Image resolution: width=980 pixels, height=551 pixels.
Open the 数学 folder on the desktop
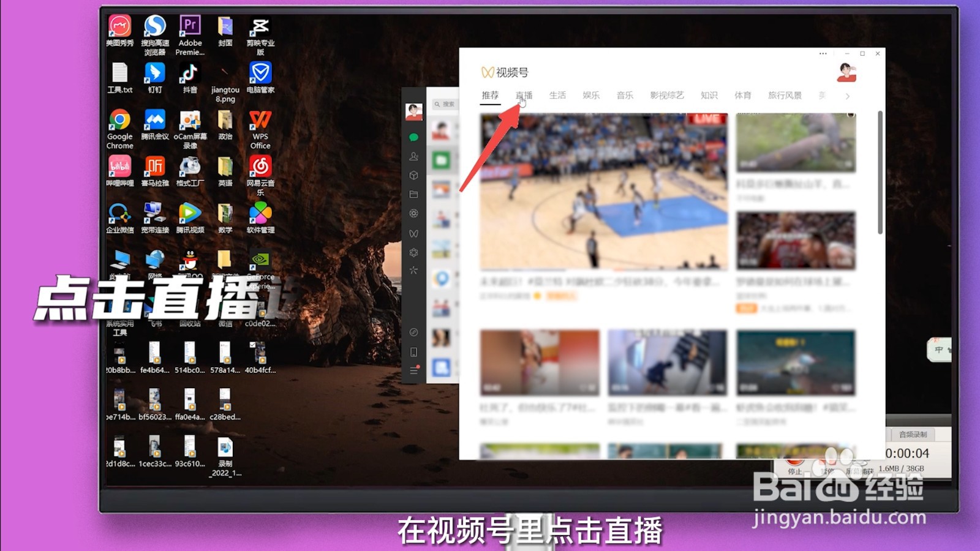[x=225, y=218]
